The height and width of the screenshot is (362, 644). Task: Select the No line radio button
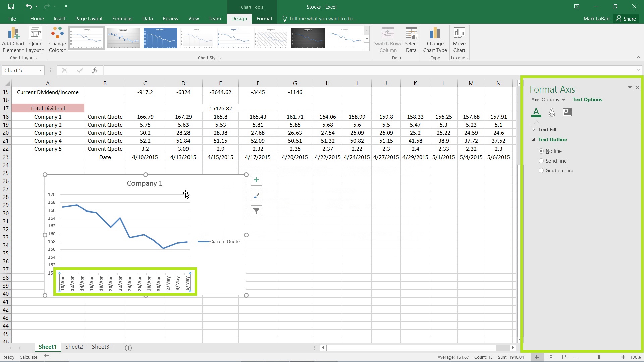click(x=541, y=151)
